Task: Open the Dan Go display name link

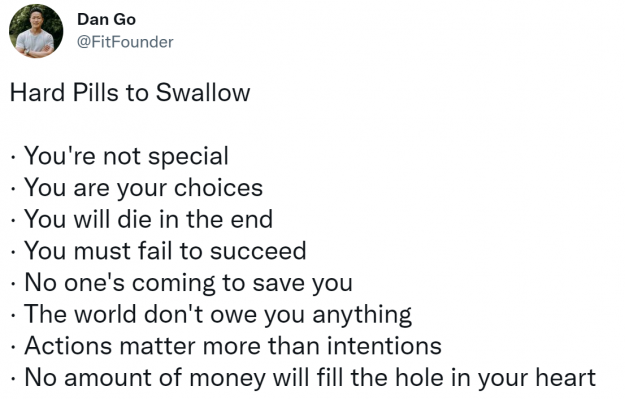Action: click(106, 19)
